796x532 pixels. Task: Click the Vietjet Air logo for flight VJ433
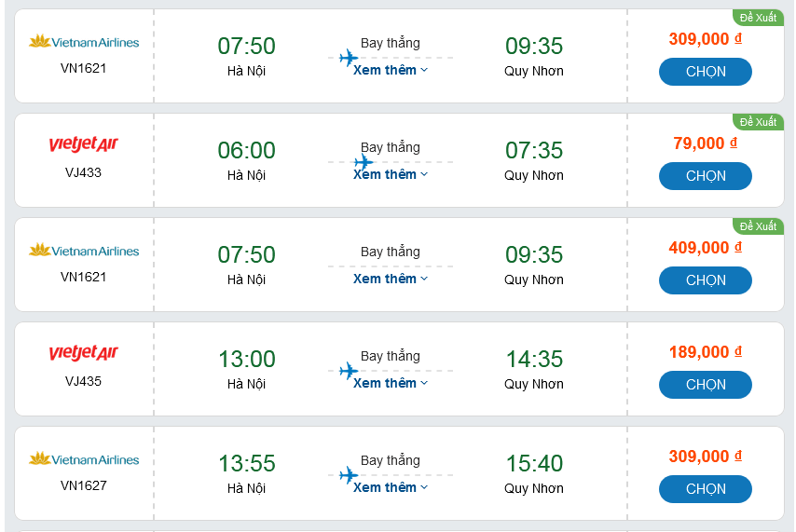tap(84, 145)
